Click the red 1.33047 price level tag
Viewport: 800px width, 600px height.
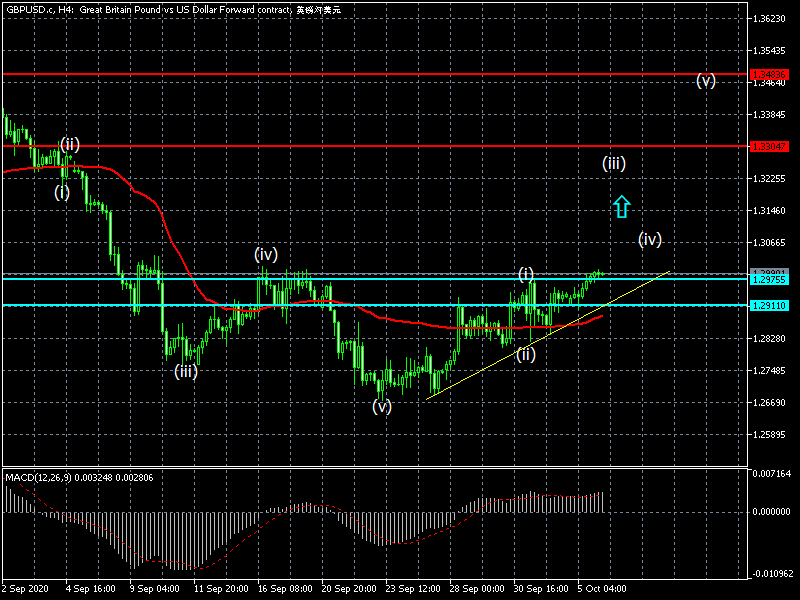tap(768, 146)
